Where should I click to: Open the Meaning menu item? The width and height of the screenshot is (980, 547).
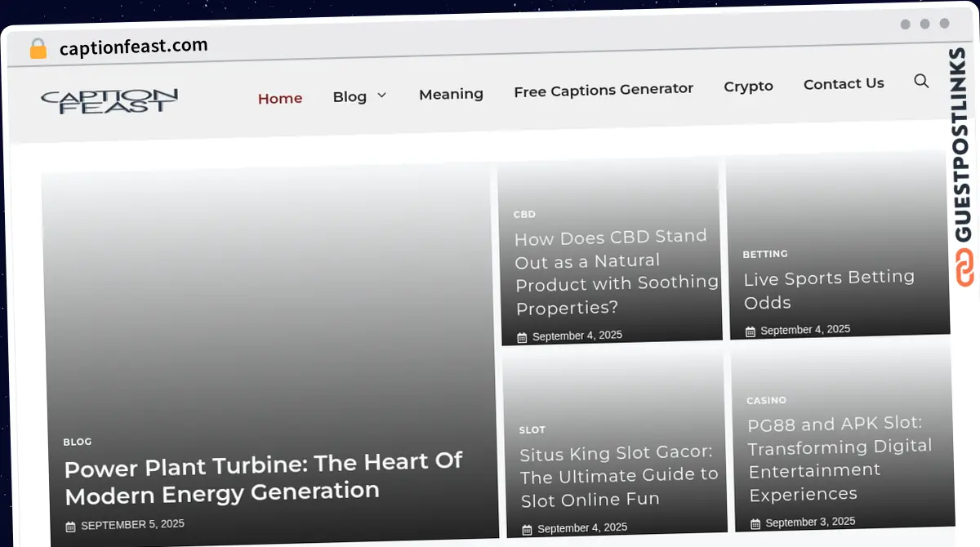[x=451, y=94]
